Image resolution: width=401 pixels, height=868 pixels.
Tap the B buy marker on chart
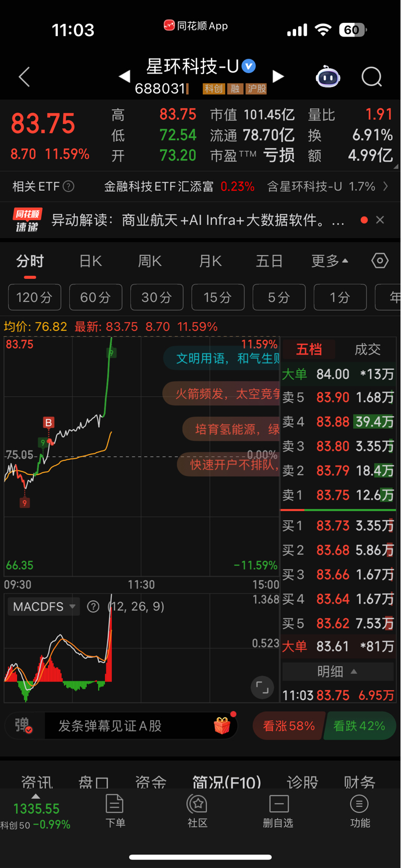pos(48,422)
